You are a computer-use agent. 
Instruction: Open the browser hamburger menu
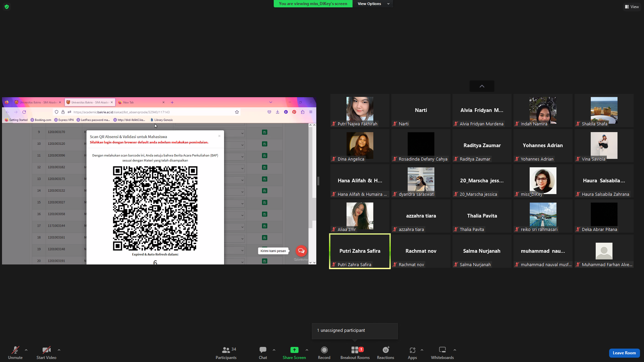coord(311,112)
